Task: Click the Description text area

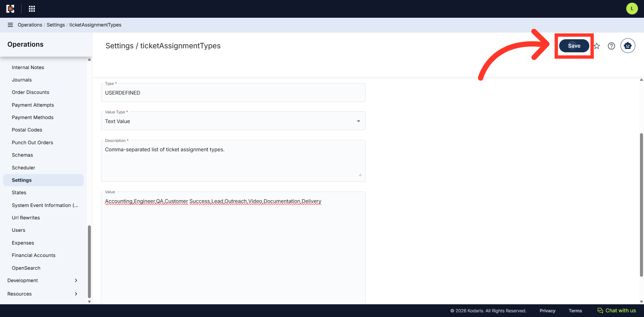Action: pos(233,161)
